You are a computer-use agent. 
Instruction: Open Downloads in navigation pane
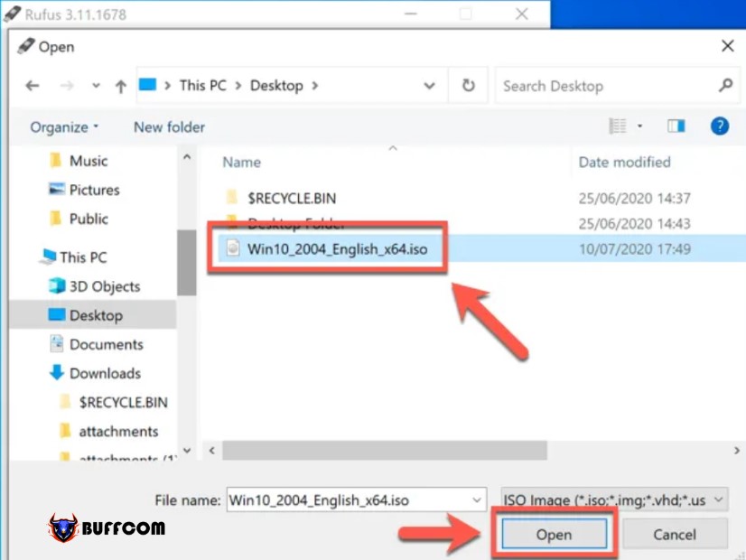pyautogui.click(x=105, y=374)
